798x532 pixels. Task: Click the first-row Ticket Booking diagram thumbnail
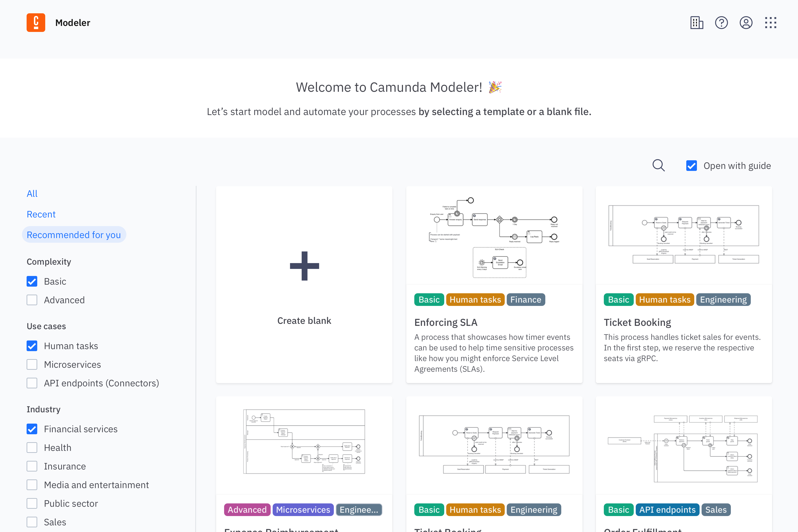684,235
